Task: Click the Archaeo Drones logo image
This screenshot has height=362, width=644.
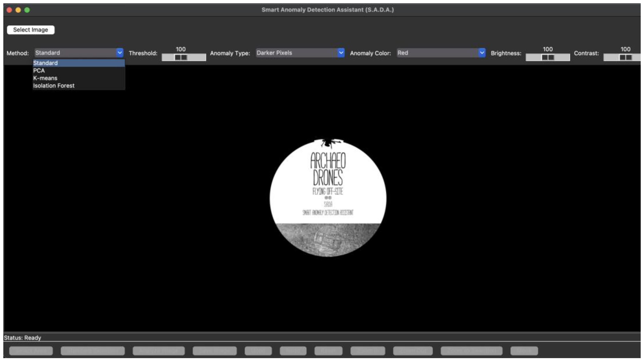Action: [x=328, y=198]
